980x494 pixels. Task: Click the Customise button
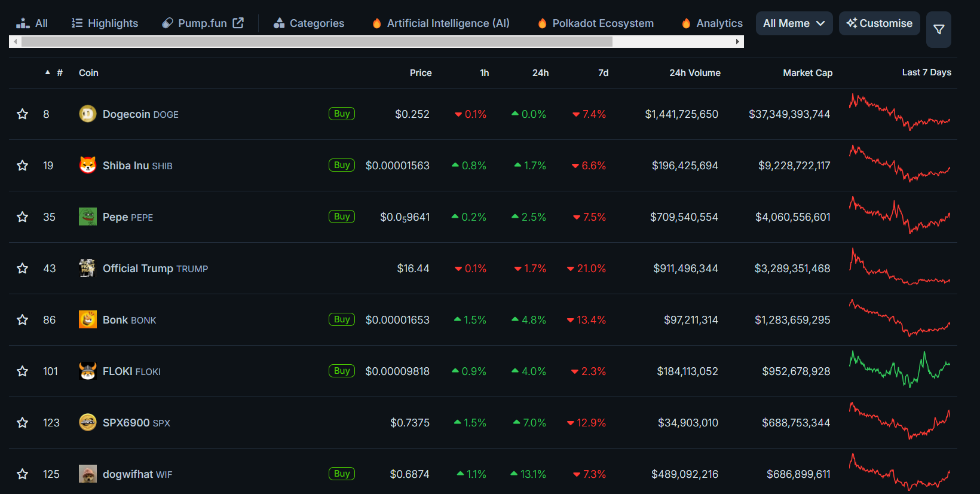point(880,23)
